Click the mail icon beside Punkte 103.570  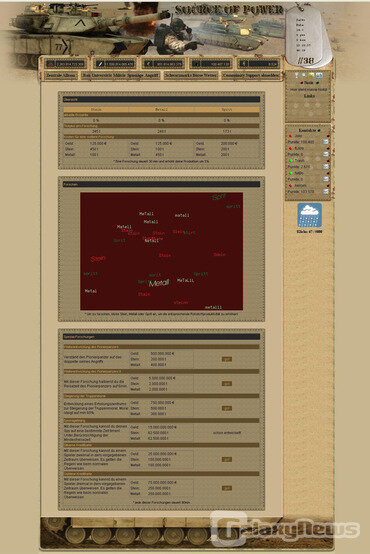click(x=325, y=191)
